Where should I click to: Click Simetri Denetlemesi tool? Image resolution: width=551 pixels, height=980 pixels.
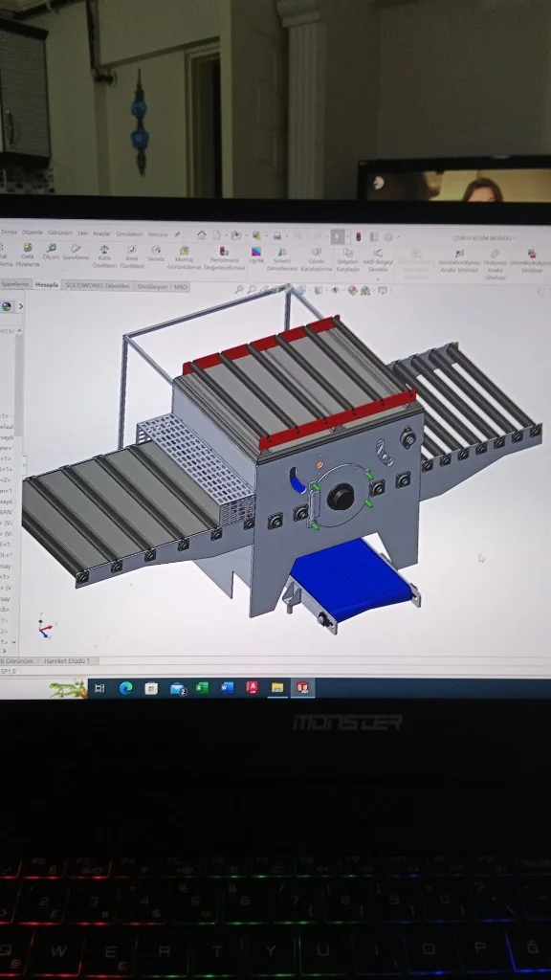[282, 259]
